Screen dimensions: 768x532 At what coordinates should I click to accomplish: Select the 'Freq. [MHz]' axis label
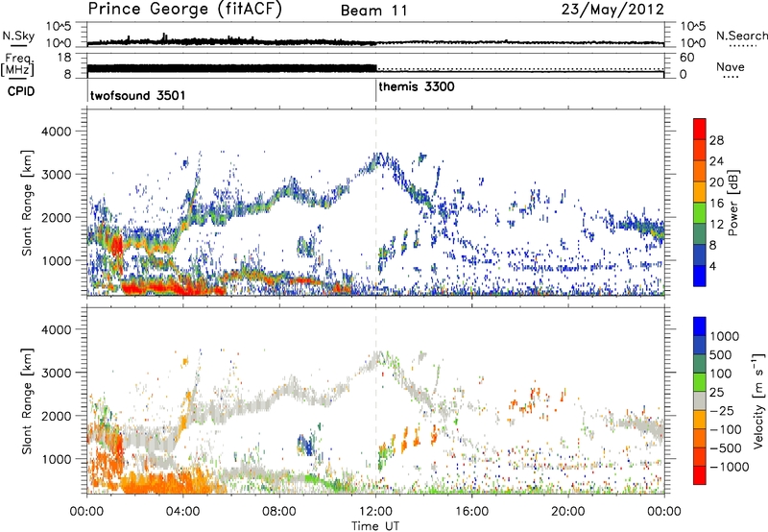click(x=18, y=65)
